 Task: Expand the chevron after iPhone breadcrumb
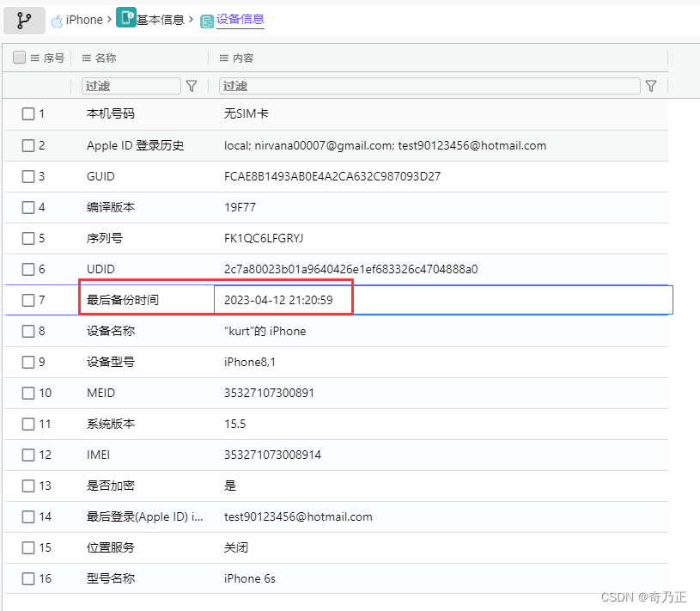tap(109, 20)
